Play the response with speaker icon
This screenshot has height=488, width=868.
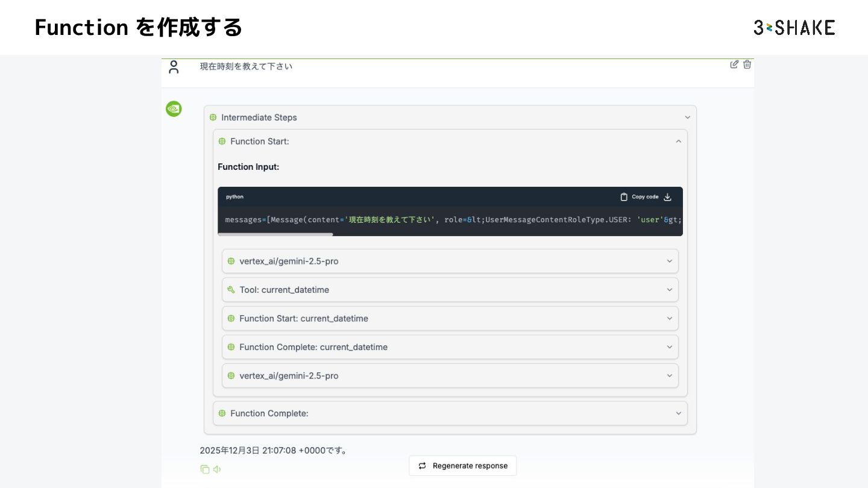click(x=217, y=469)
